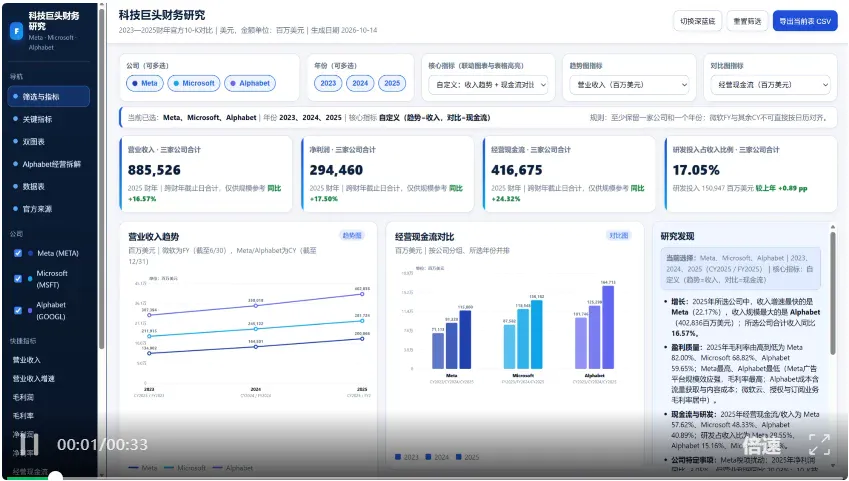Click the 净利润 total value 294,460
The width and height of the screenshot is (849, 481).
336,170
